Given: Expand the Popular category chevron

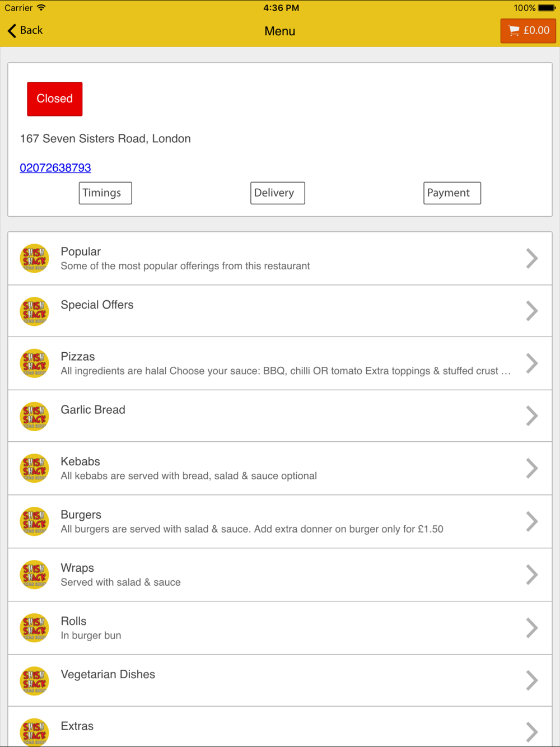Looking at the screenshot, I should coord(532,258).
